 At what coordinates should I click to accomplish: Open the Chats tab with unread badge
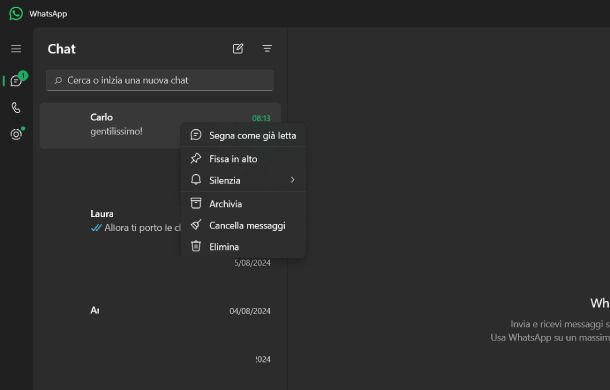(x=16, y=81)
